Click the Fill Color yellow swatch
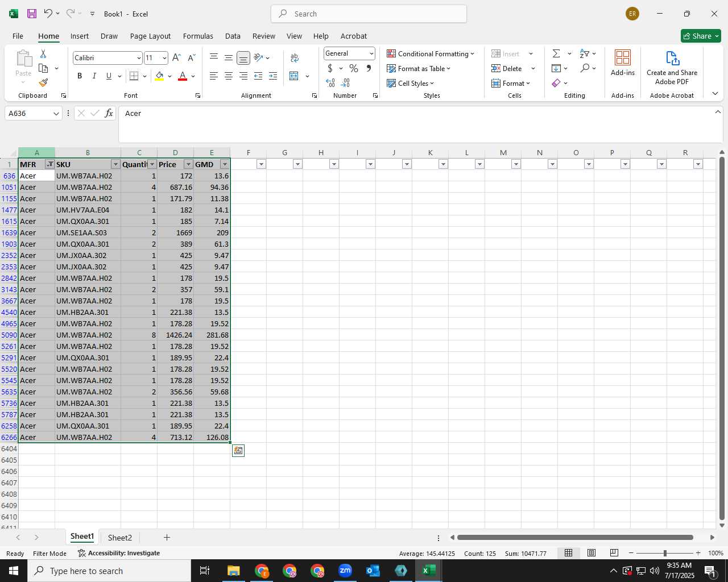This screenshot has width=728, height=582. 159,76
